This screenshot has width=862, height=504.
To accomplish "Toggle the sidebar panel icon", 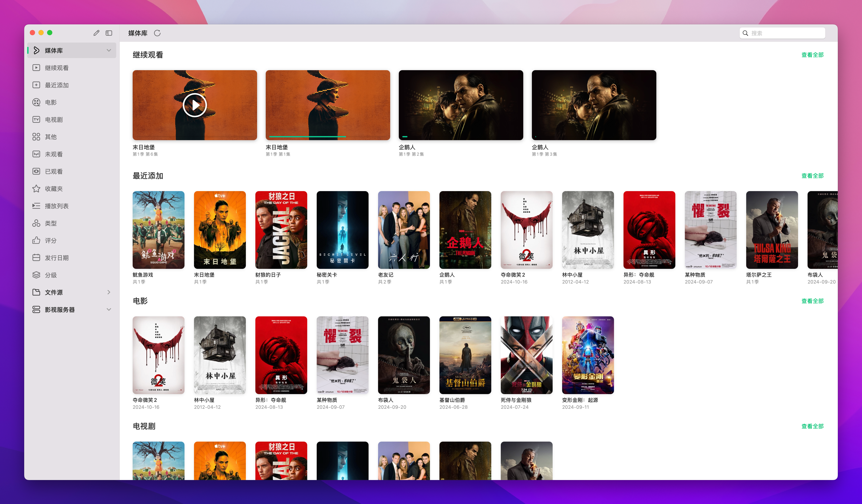I will 109,33.
